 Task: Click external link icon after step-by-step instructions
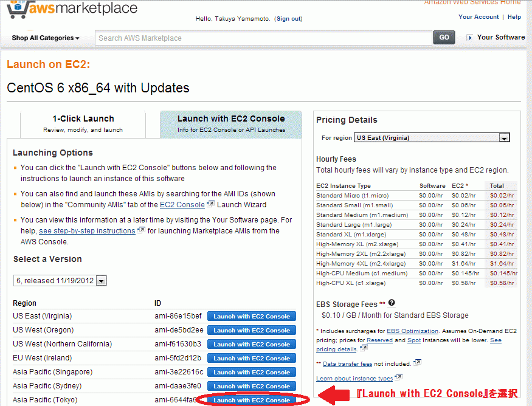click(141, 230)
